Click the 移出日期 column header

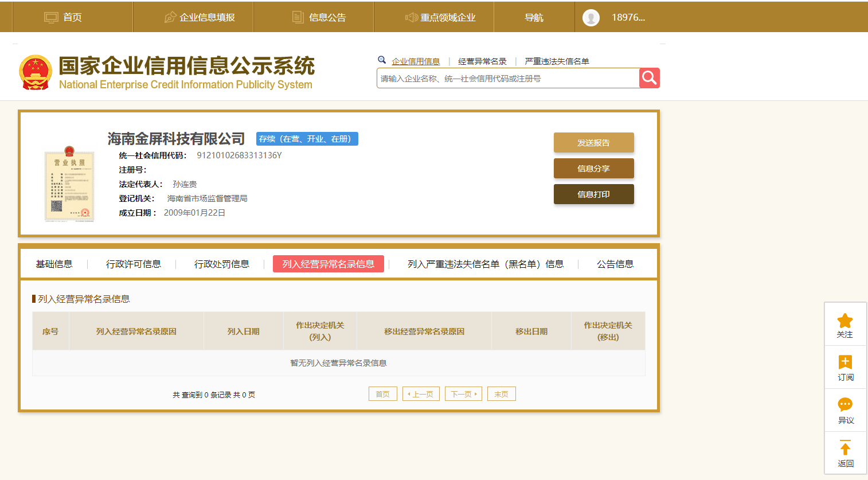pos(531,331)
